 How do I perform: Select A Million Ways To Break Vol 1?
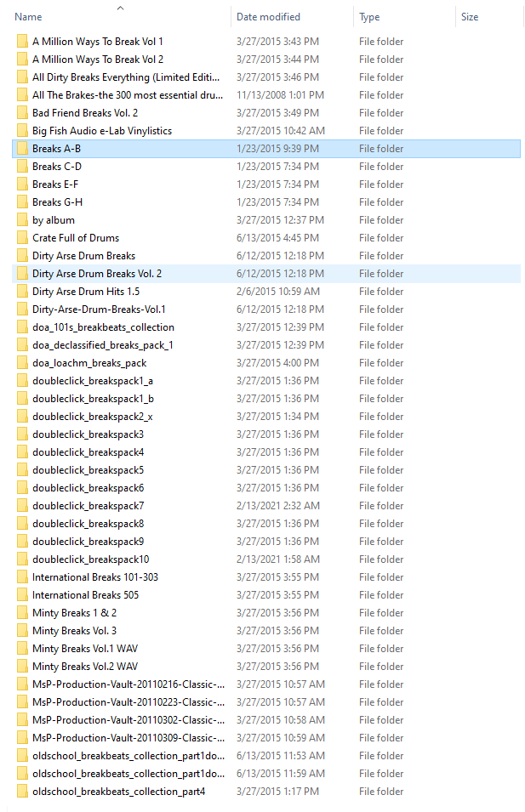tap(98, 42)
